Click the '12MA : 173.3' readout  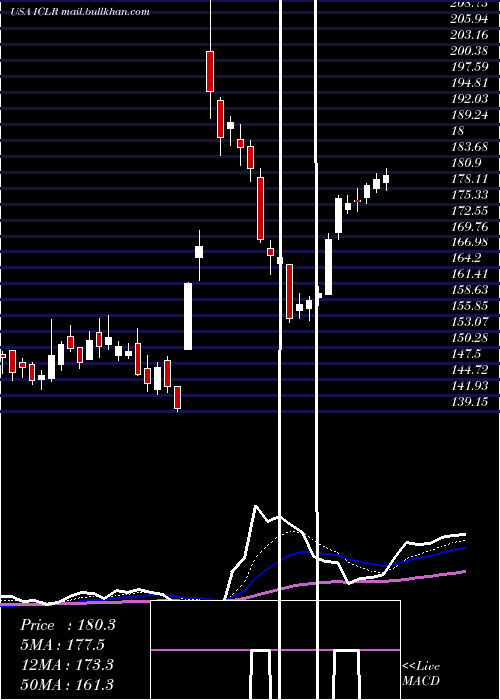(67, 665)
